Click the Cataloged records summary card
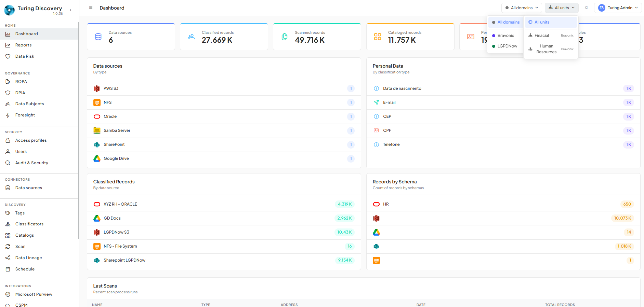The height and width of the screenshot is (307, 644). [x=410, y=37]
